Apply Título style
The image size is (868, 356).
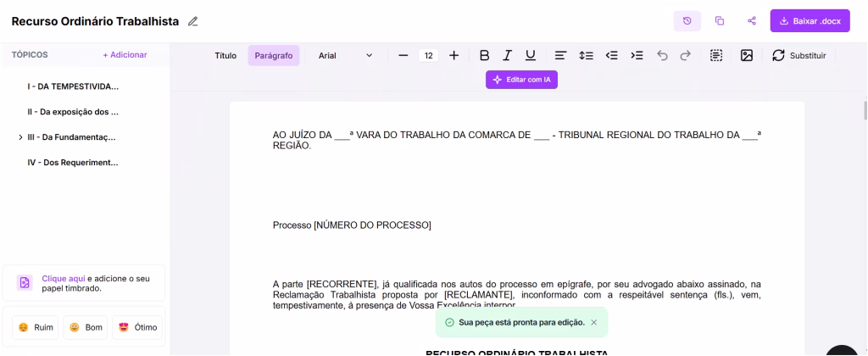click(225, 55)
